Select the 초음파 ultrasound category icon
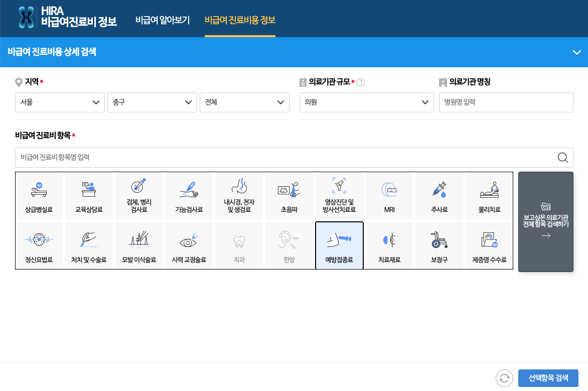 pyautogui.click(x=289, y=196)
